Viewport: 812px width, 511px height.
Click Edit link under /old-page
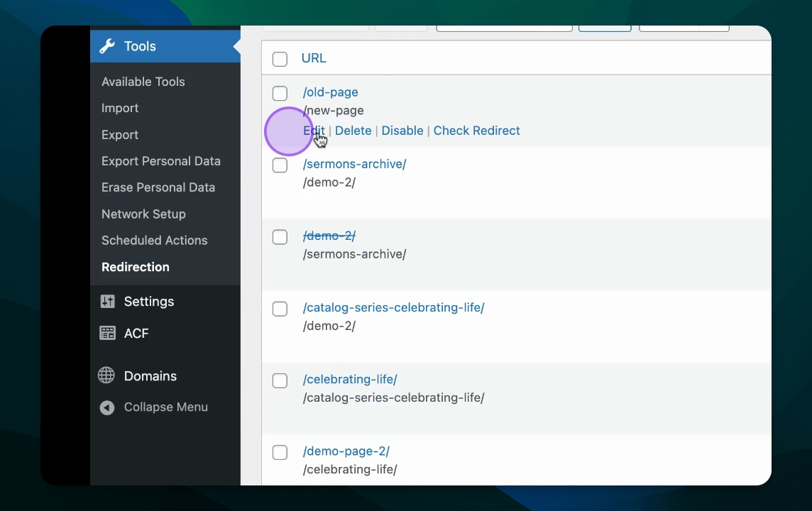[x=313, y=131]
